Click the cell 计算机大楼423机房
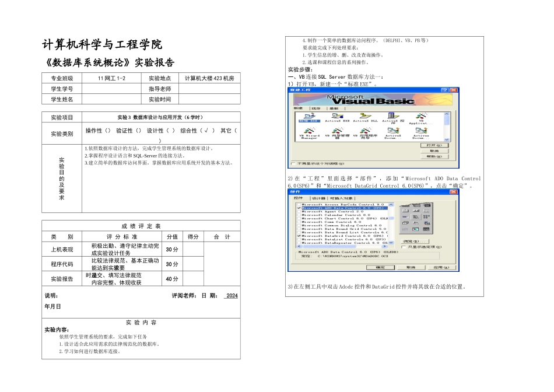 pos(209,78)
